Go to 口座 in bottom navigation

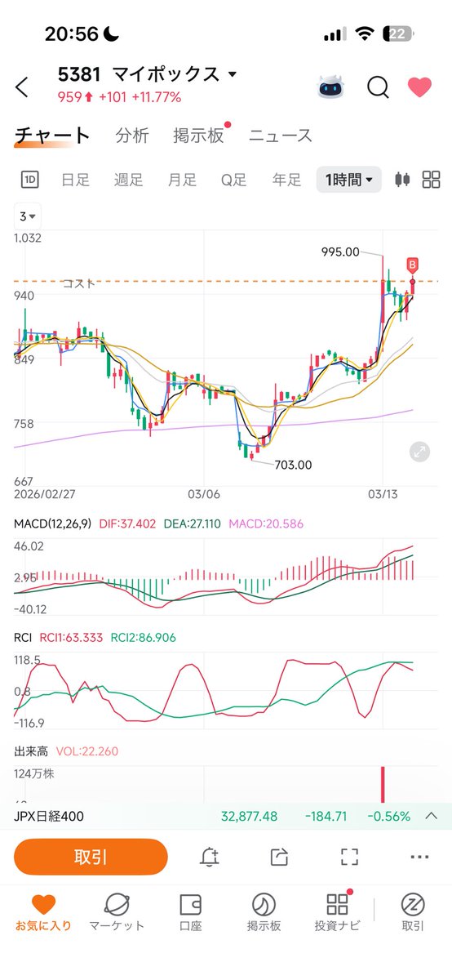[x=190, y=913]
